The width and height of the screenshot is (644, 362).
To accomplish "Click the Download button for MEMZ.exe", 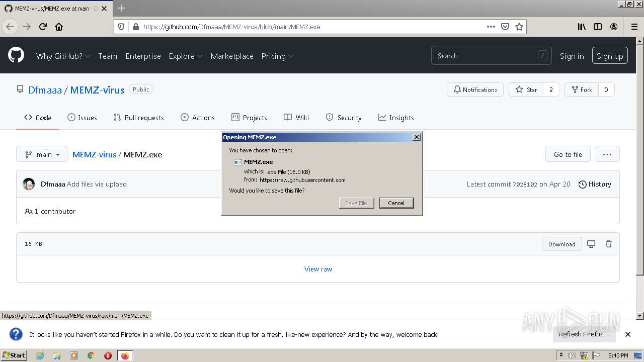I will pos(562,244).
